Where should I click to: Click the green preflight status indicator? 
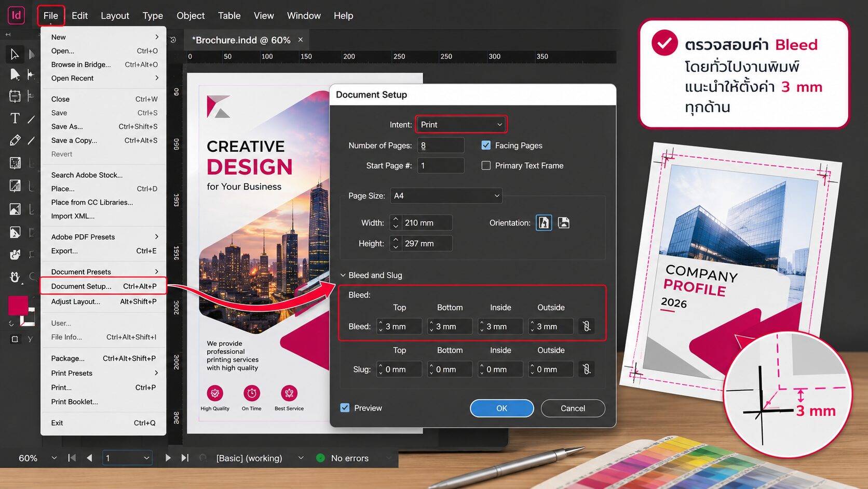coord(320,458)
